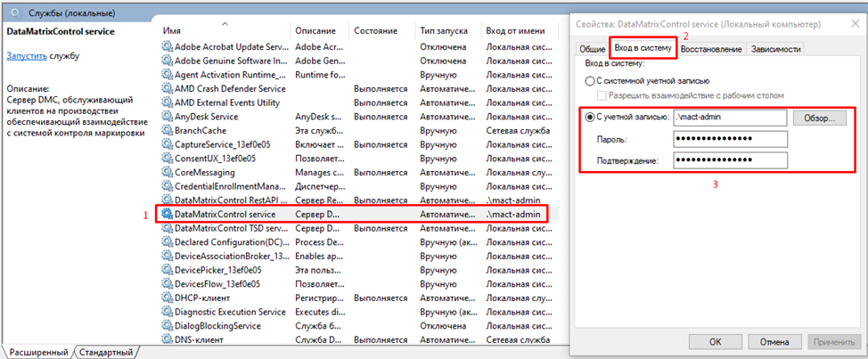Confirm the dialog with the OK button
868x359 pixels.
[x=715, y=342]
